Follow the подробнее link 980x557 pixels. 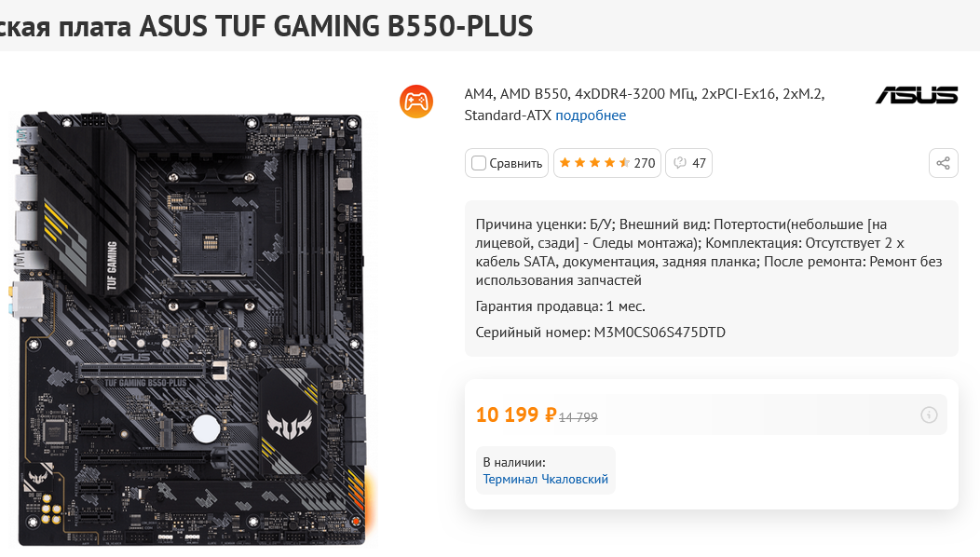(x=591, y=115)
